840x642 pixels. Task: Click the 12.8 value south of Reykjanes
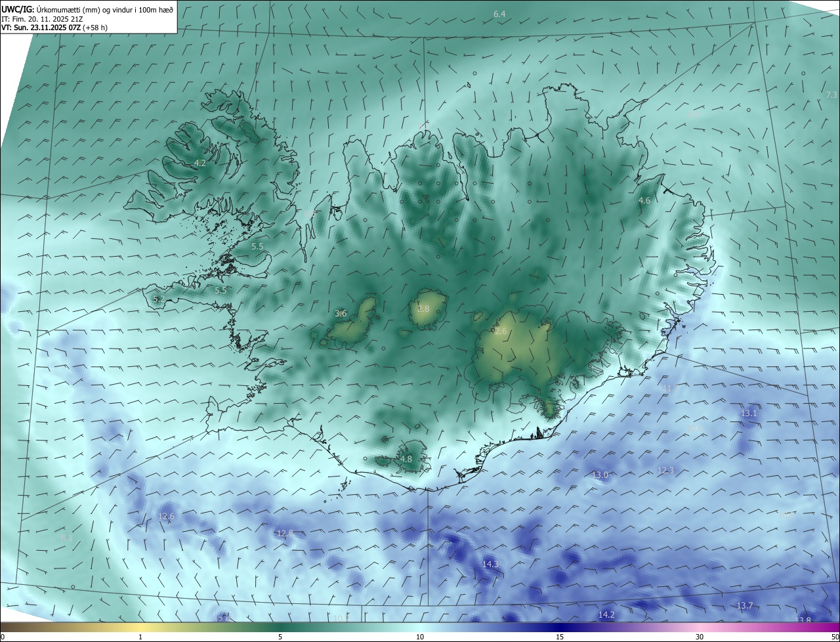tap(285, 533)
